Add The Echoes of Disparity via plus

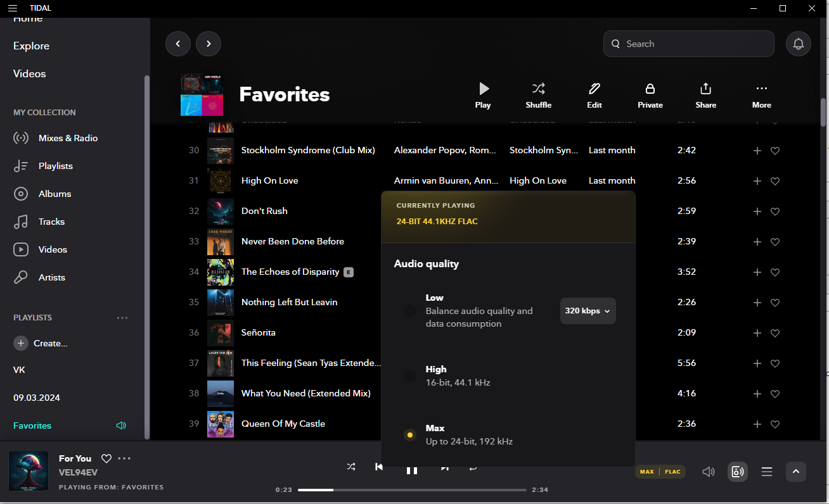pos(757,272)
